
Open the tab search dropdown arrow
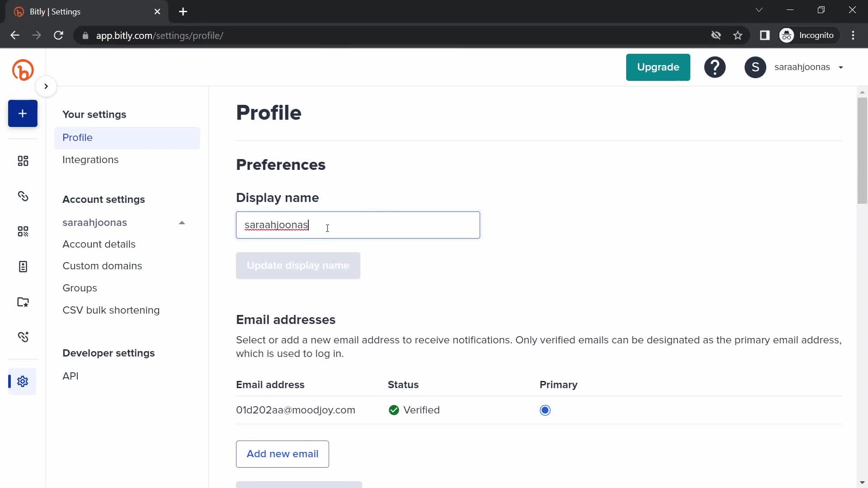pyautogui.click(x=759, y=10)
